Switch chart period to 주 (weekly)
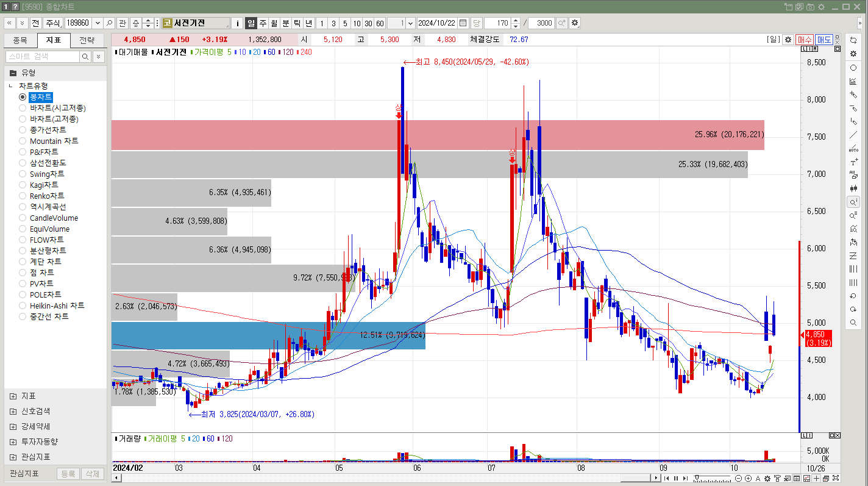868x486 pixels. [x=263, y=23]
